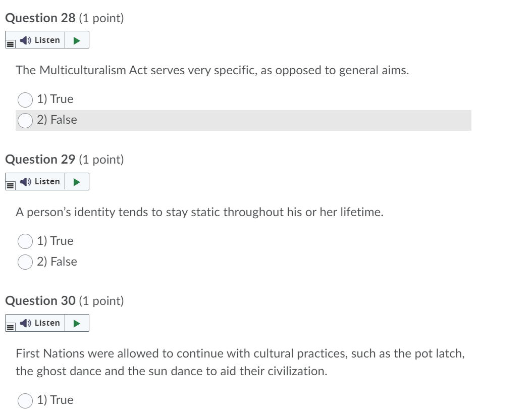Select False for Question 28

coord(25,120)
